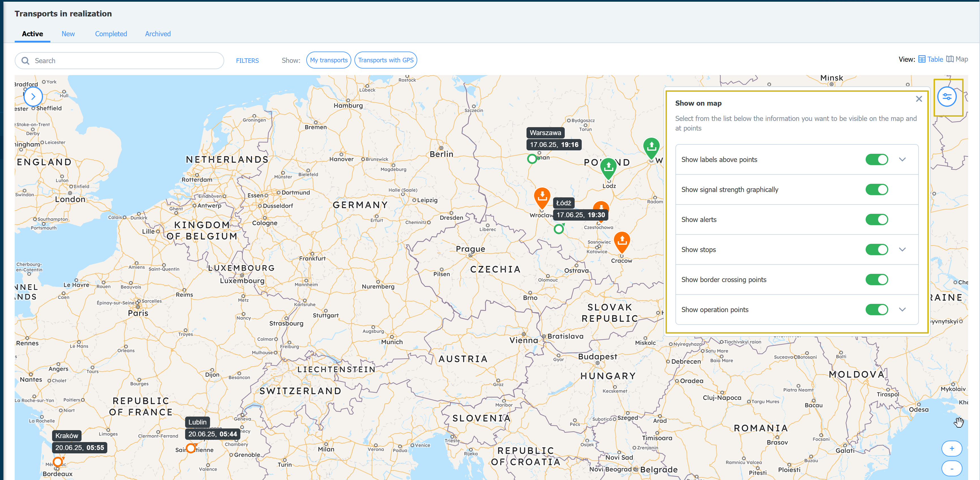Viewport: 980px width, 480px height.
Task: Close the Show on map panel
Action: coord(919,99)
